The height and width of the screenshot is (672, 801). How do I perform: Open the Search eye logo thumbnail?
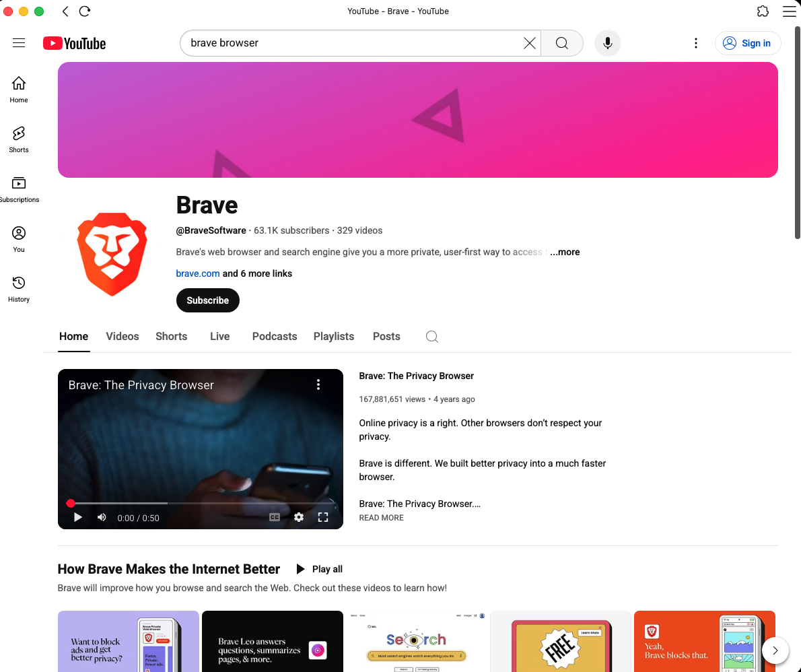coord(417,641)
